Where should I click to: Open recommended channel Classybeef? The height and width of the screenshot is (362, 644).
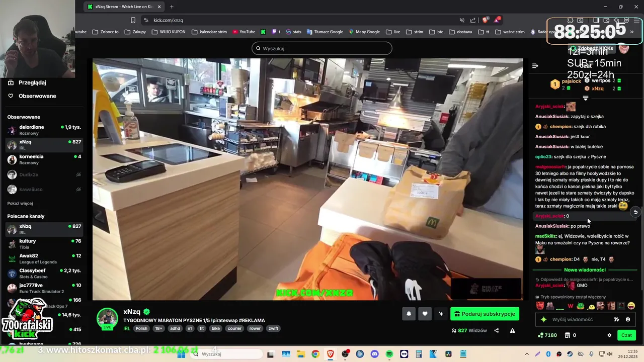(x=44, y=274)
